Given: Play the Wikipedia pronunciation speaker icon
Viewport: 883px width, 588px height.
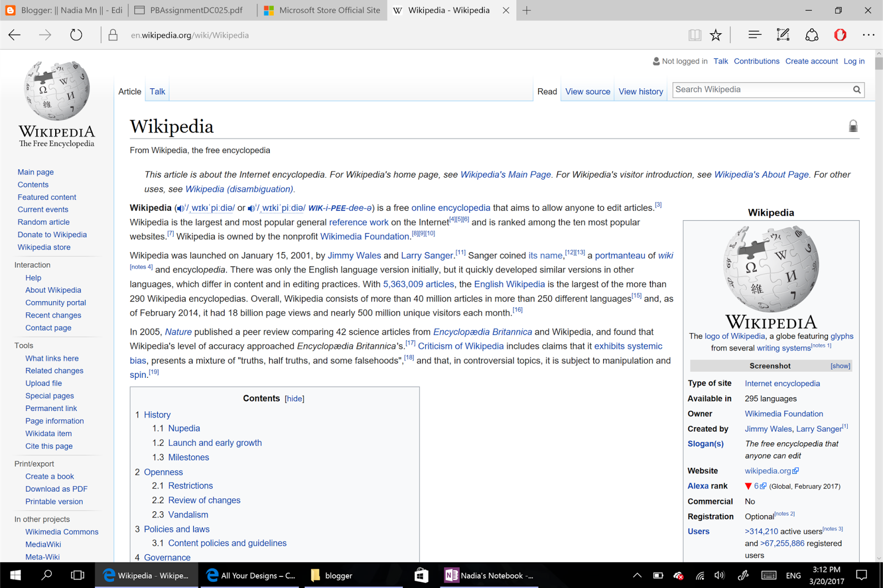Looking at the screenshot, I should [180, 208].
